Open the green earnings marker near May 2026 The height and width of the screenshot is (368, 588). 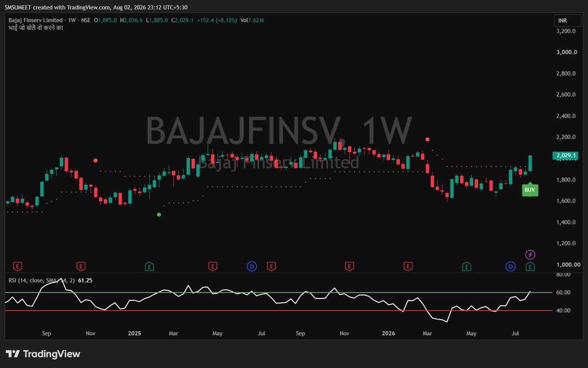[467, 267]
